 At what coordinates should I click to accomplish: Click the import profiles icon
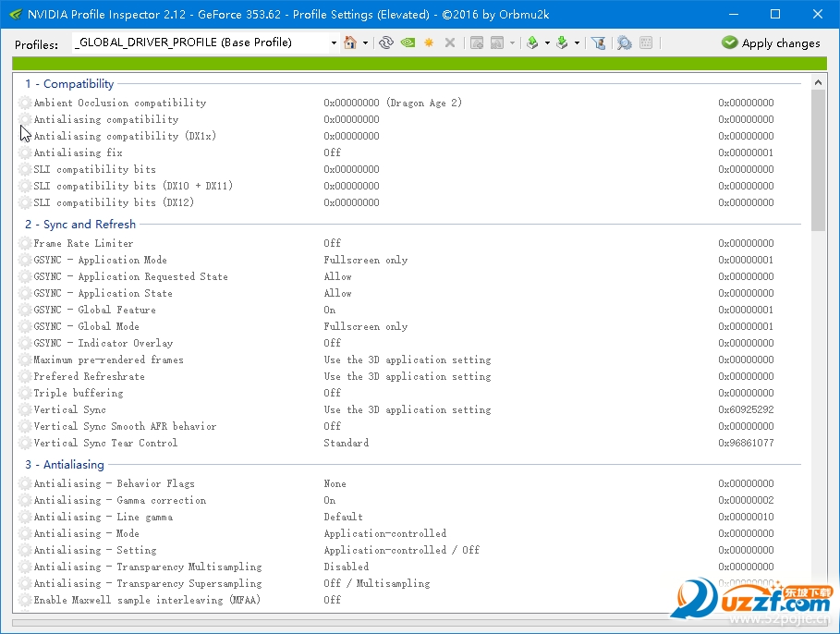(x=562, y=43)
